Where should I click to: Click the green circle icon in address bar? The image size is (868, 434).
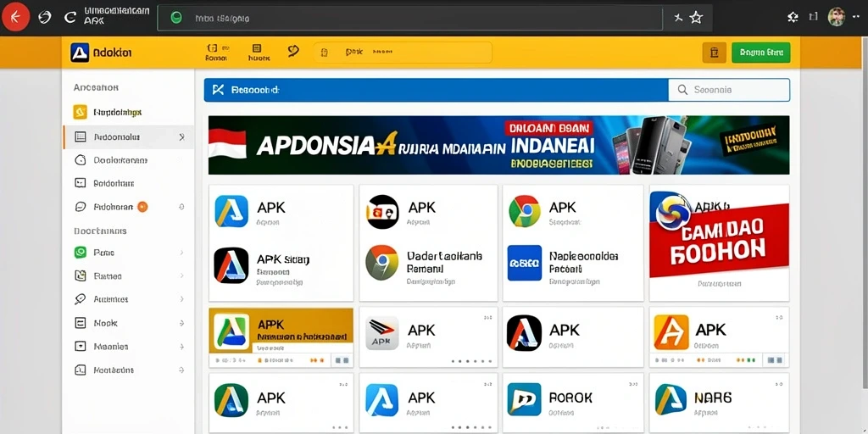176,18
